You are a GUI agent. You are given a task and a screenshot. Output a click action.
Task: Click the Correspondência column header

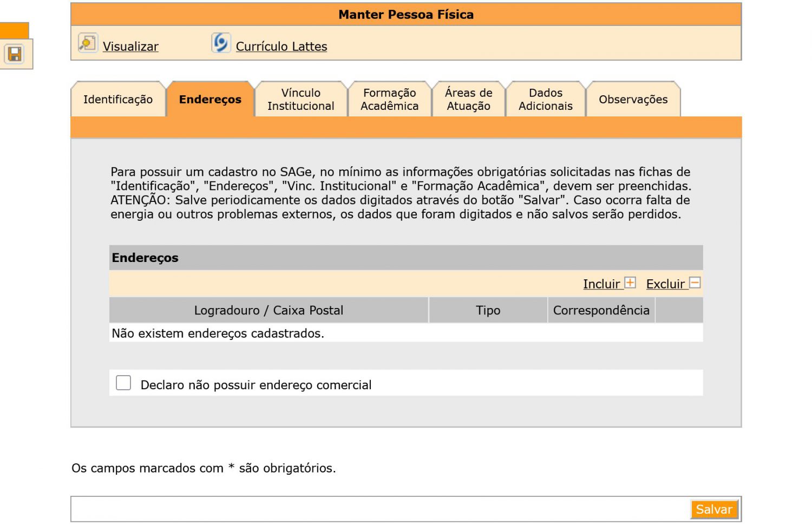click(x=601, y=310)
